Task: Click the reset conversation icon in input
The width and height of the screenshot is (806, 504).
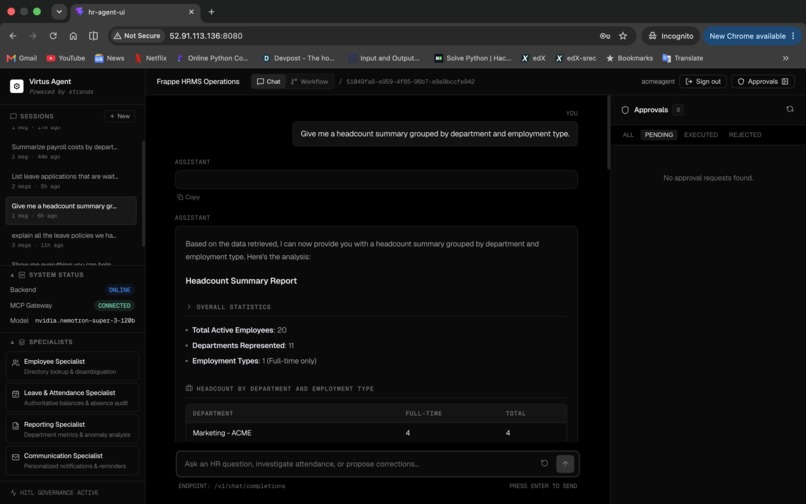Action: click(544, 463)
